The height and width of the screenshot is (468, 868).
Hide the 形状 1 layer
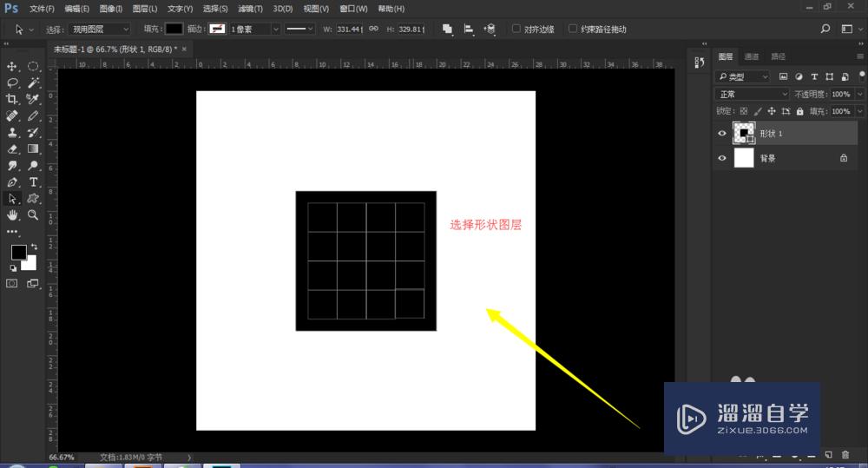pyautogui.click(x=722, y=134)
